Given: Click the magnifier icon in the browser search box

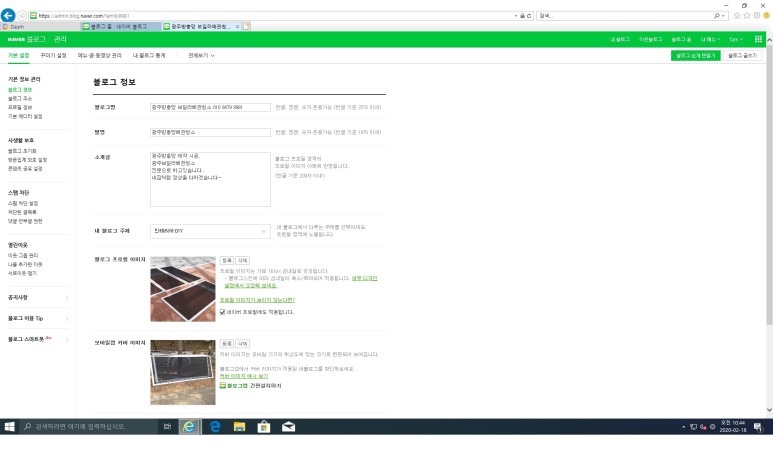Looking at the screenshot, I should click(717, 16).
